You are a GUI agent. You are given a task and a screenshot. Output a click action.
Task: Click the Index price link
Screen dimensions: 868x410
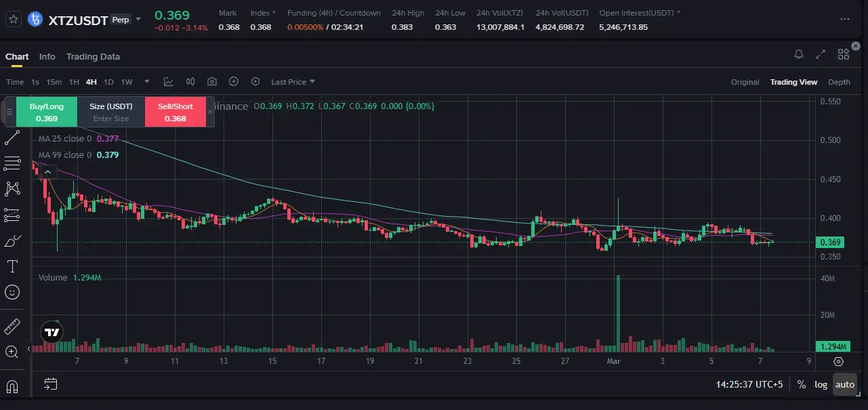[263, 13]
